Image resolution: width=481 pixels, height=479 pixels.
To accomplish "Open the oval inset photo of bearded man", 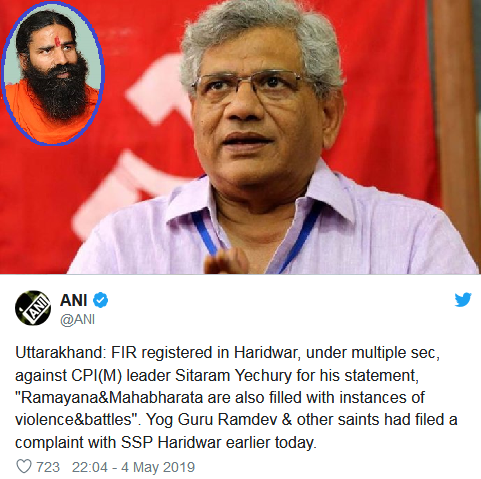I will (53, 73).
